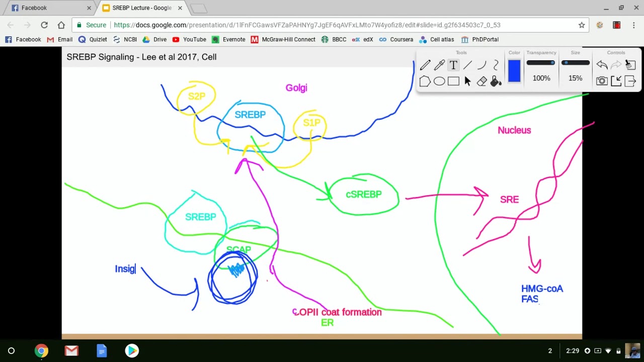
Task: Open the Facebook bookmark
Action: click(23, 39)
